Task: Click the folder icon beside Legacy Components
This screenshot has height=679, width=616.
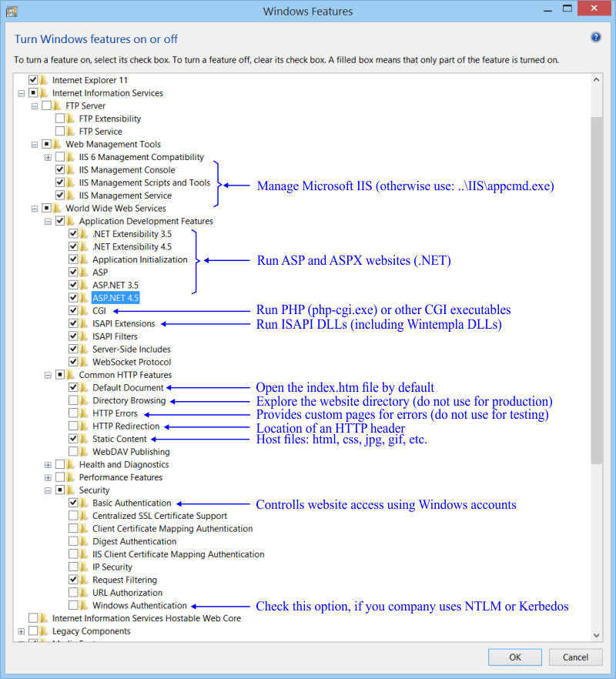Action: click(44, 631)
